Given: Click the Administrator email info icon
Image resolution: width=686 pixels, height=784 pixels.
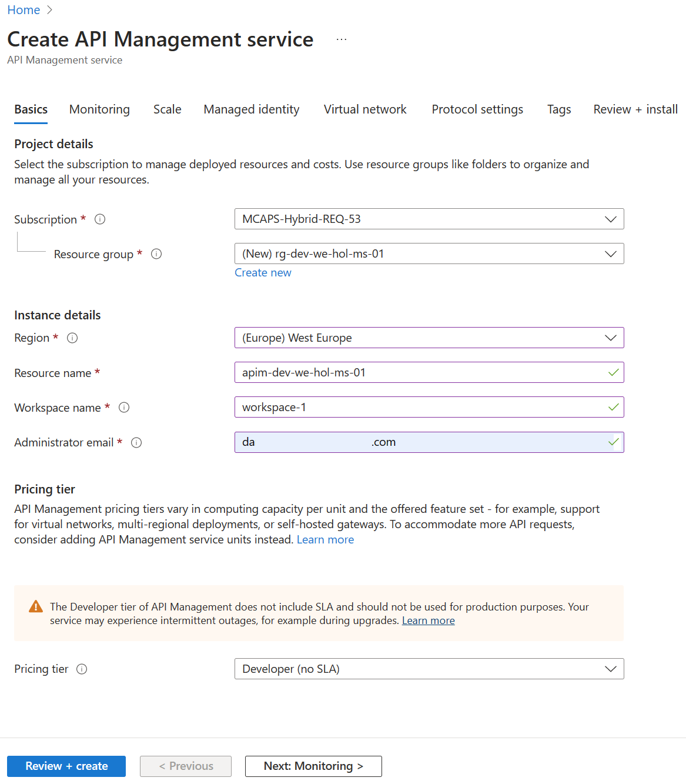Looking at the screenshot, I should click(136, 443).
